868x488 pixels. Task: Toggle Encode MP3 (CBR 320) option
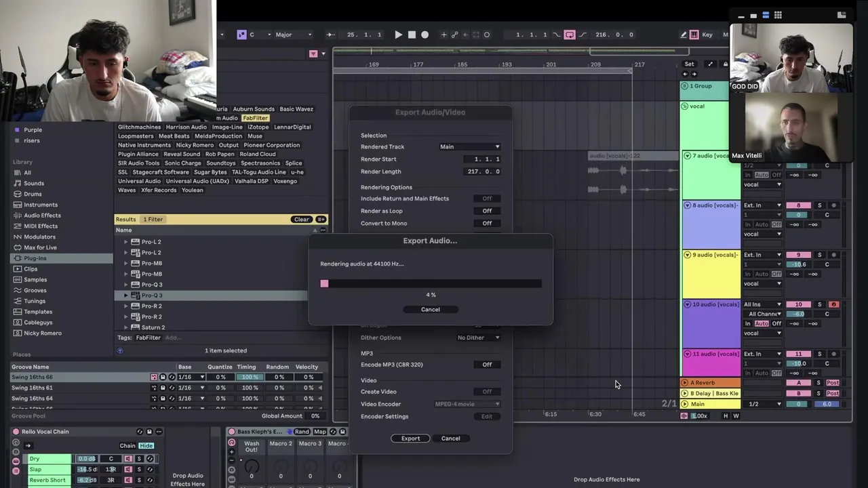point(487,365)
